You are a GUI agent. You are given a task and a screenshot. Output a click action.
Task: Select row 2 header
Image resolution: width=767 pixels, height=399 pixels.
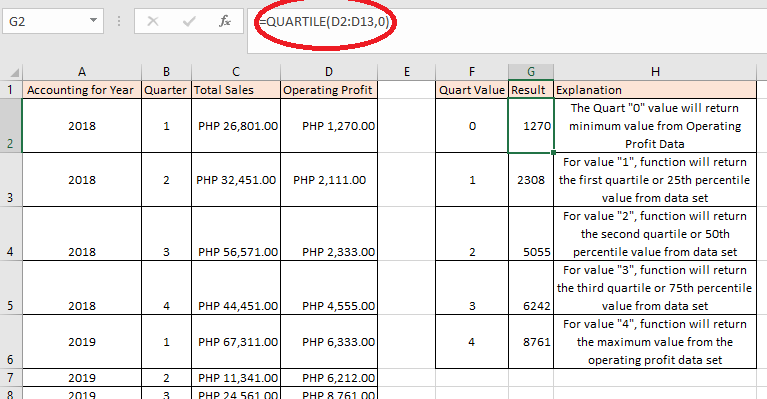pyautogui.click(x=11, y=126)
